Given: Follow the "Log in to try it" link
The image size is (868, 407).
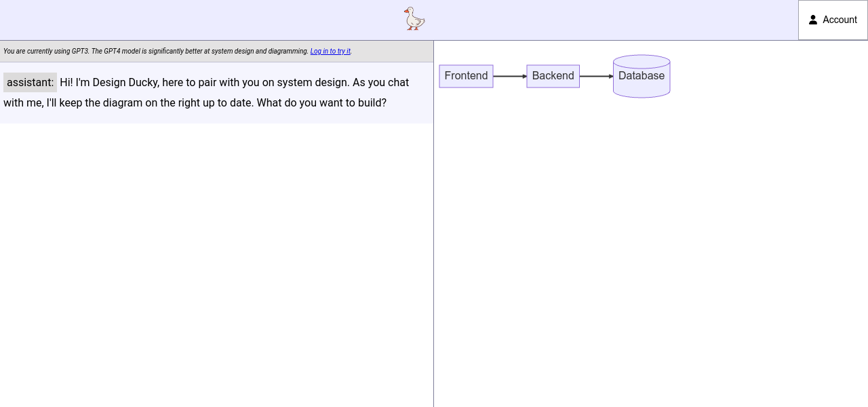Looking at the screenshot, I should coord(330,52).
